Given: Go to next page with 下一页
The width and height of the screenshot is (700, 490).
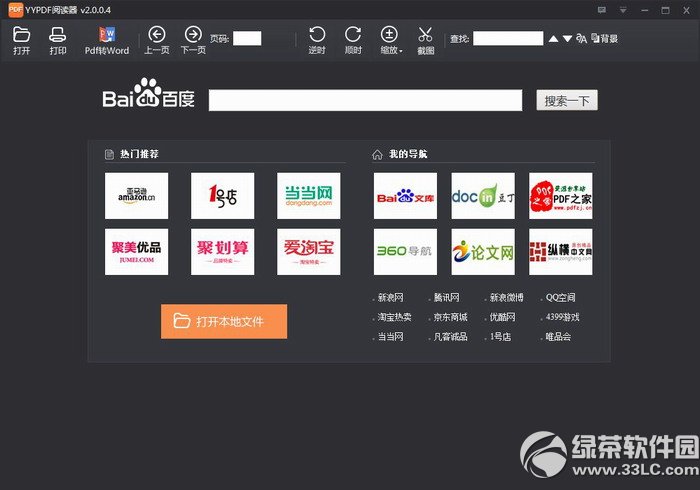Looking at the screenshot, I should (193, 40).
